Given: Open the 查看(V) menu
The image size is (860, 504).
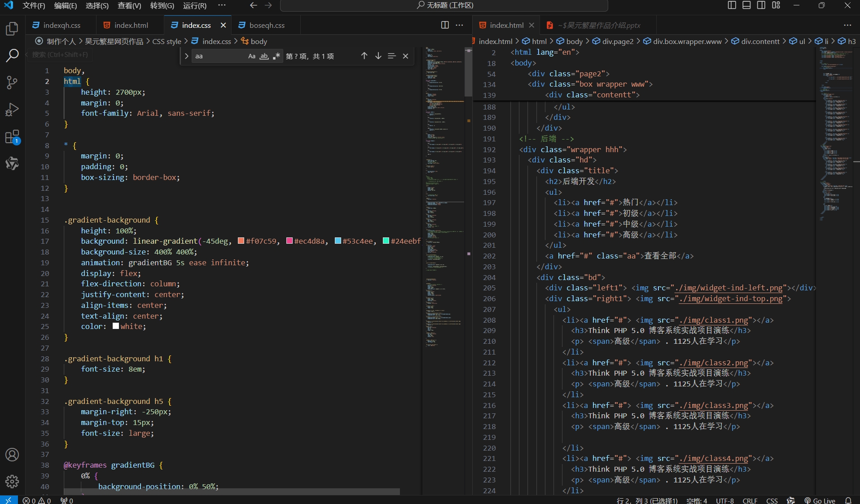Looking at the screenshot, I should 129,5.
